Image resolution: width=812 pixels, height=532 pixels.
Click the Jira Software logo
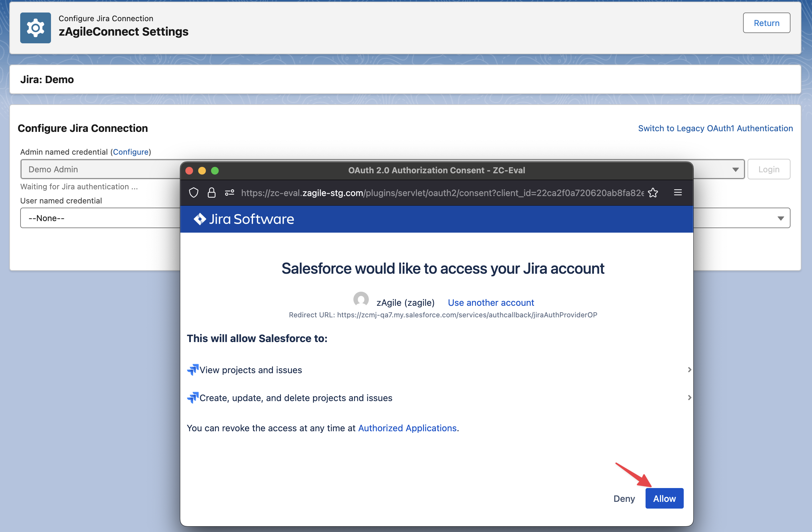coord(244,219)
